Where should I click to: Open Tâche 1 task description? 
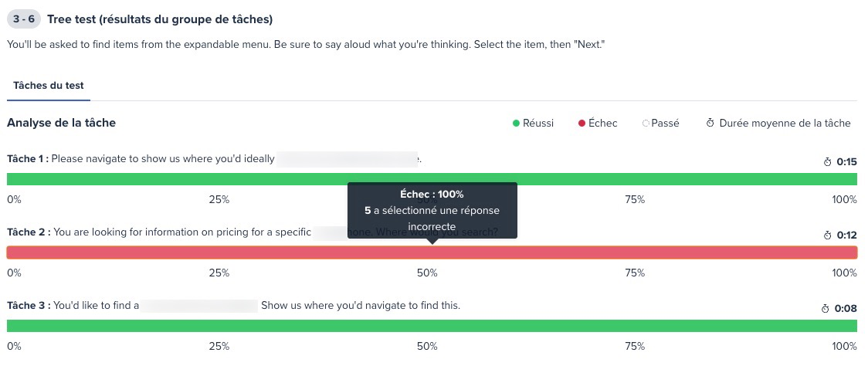tap(214, 159)
